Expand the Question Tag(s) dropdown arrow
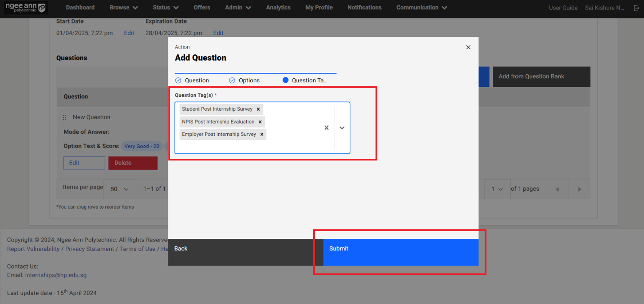644x304 pixels. pos(342,128)
